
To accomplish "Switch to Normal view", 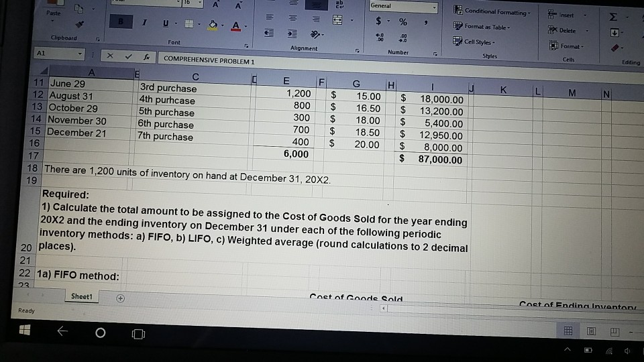I will click(568, 330).
